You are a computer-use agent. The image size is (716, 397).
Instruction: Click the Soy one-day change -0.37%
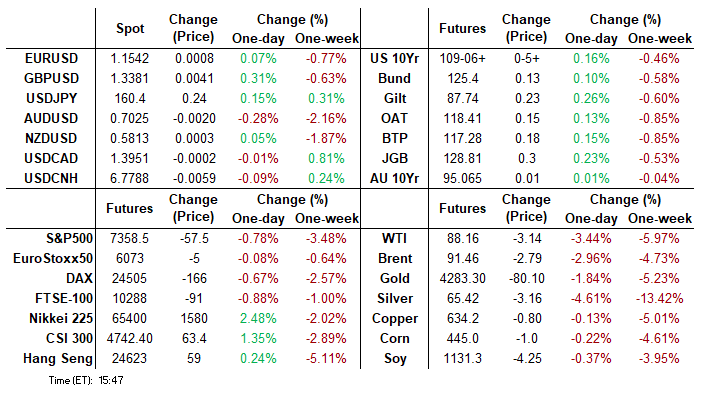coord(591,359)
